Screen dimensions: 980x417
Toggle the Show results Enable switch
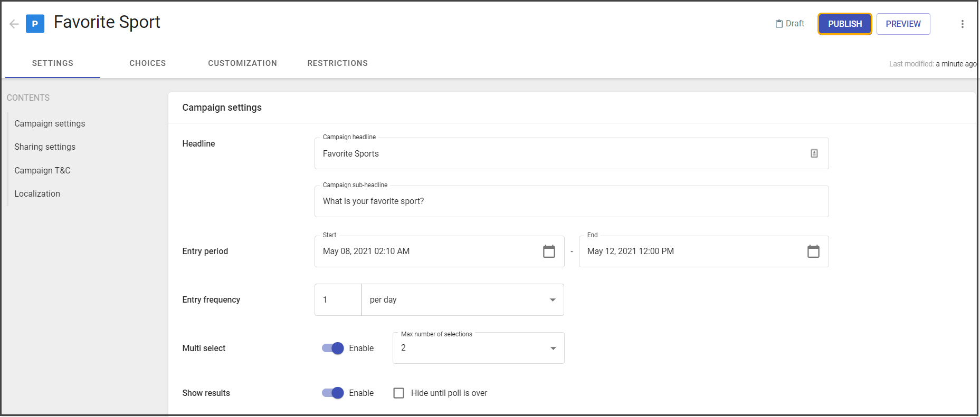coord(333,393)
